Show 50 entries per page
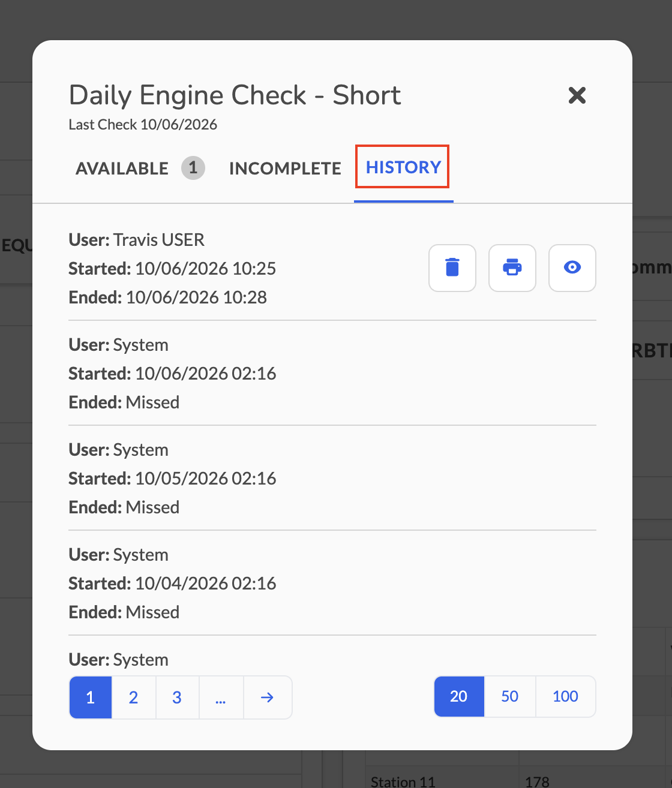Screen dimensions: 672x788 (x=510, y=696)
